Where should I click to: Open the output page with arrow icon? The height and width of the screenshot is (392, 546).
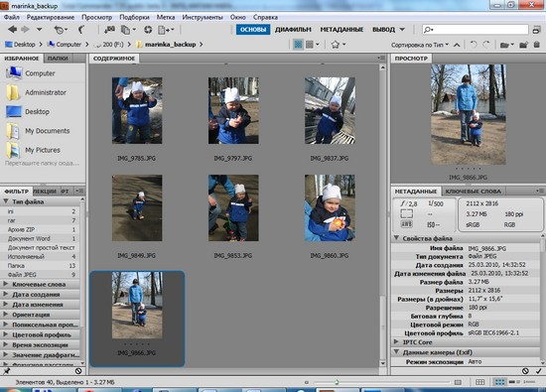click(166, 30)
